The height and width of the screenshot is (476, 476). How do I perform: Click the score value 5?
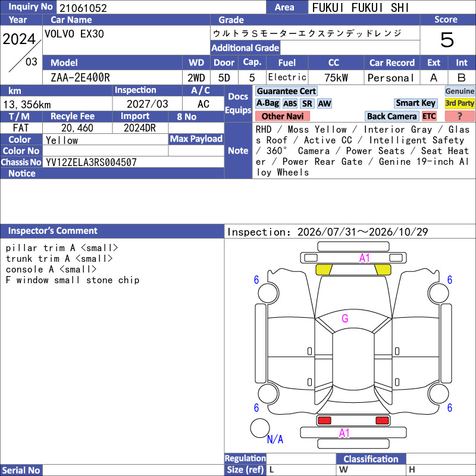(x=447, y=40)
